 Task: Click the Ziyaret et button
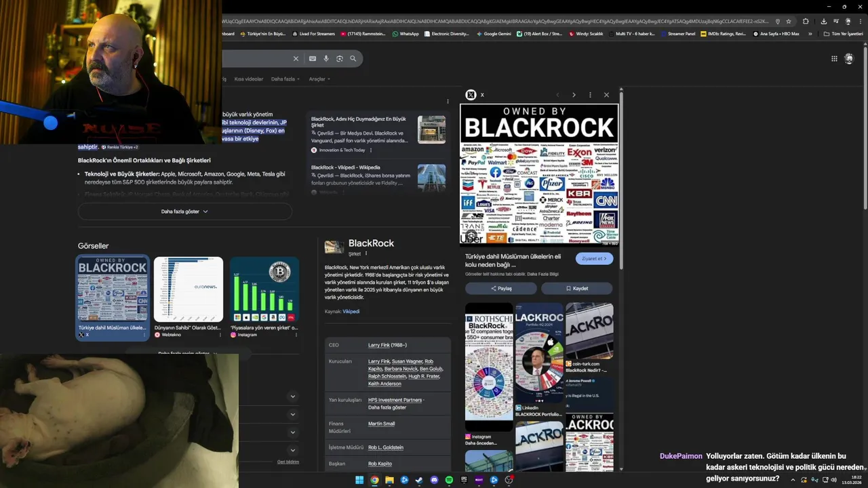tap(594, 258)
